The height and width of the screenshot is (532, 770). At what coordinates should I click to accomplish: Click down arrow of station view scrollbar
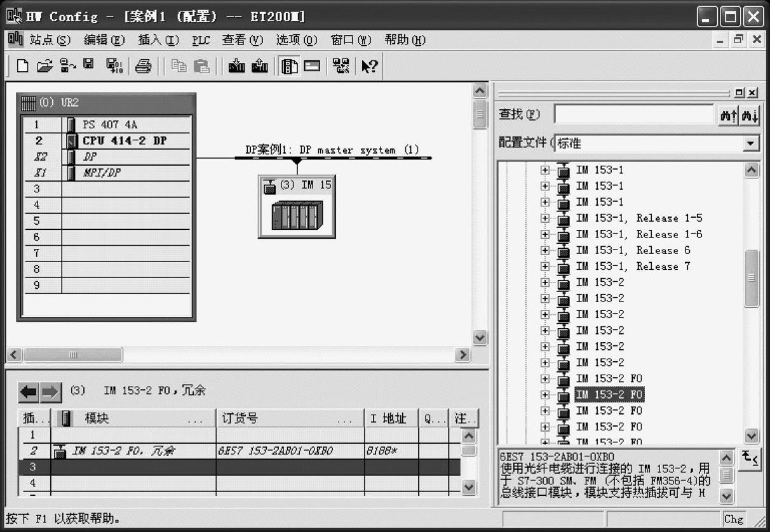point(480,337)
